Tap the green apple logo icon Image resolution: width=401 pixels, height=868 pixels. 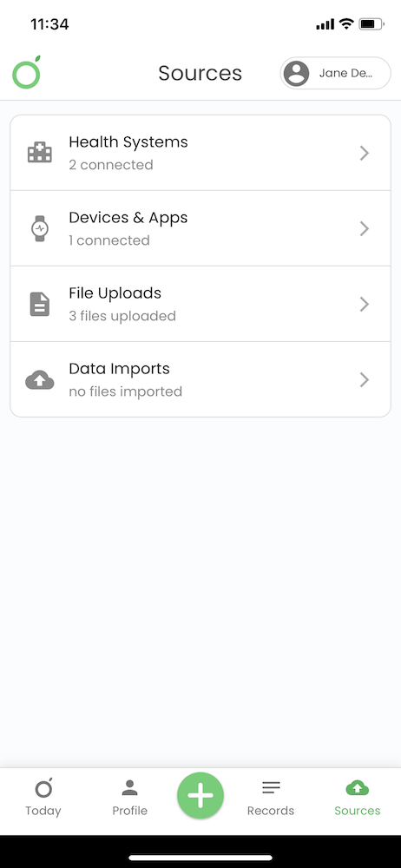pos(27,73)
